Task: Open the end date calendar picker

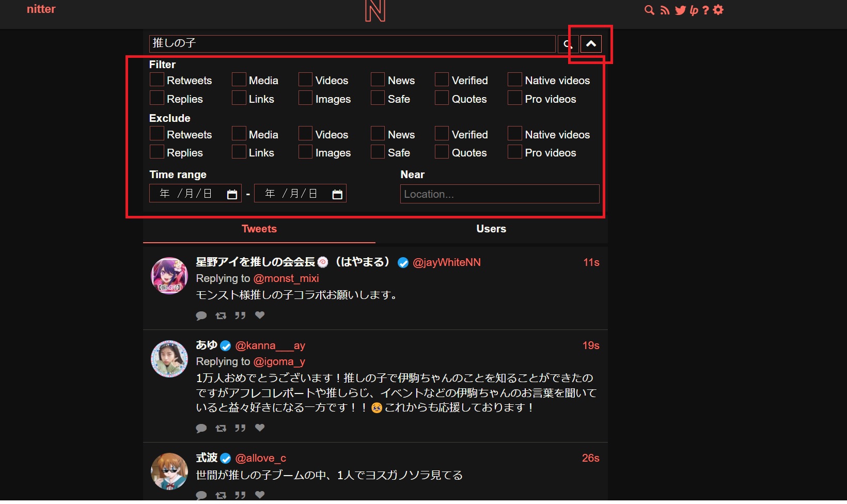Action: [x=337, y=193]
